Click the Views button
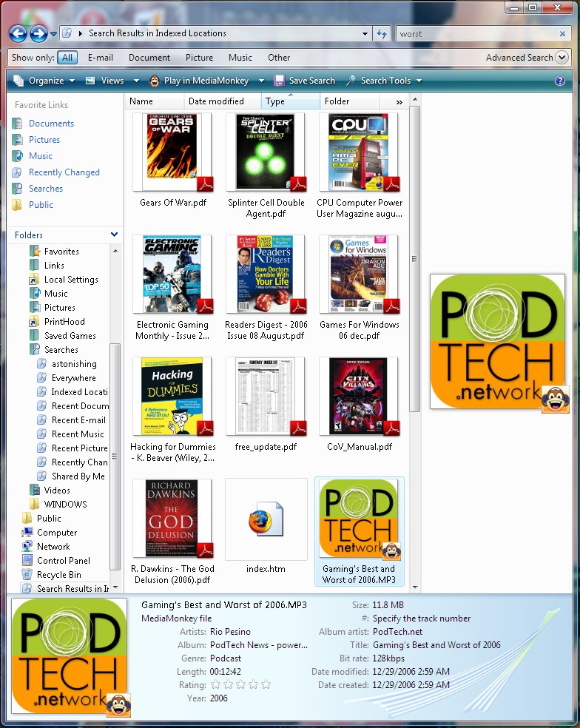Image resolution: width=580 pixels, height=728 pixels. [x=105, y=81]
